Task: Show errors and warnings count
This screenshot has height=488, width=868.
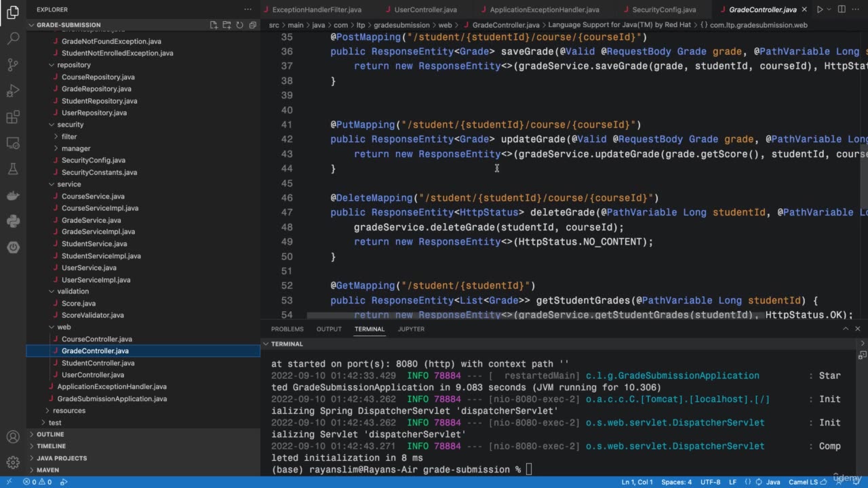Action: 37,482
